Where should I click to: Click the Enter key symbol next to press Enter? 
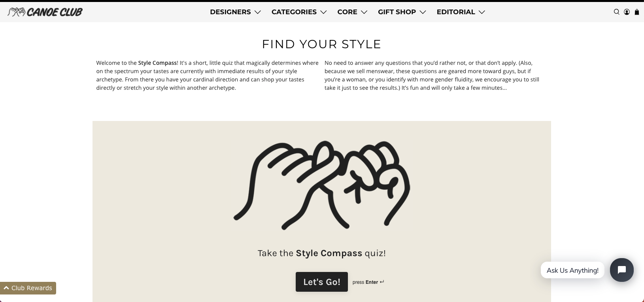tap(381, 282)
